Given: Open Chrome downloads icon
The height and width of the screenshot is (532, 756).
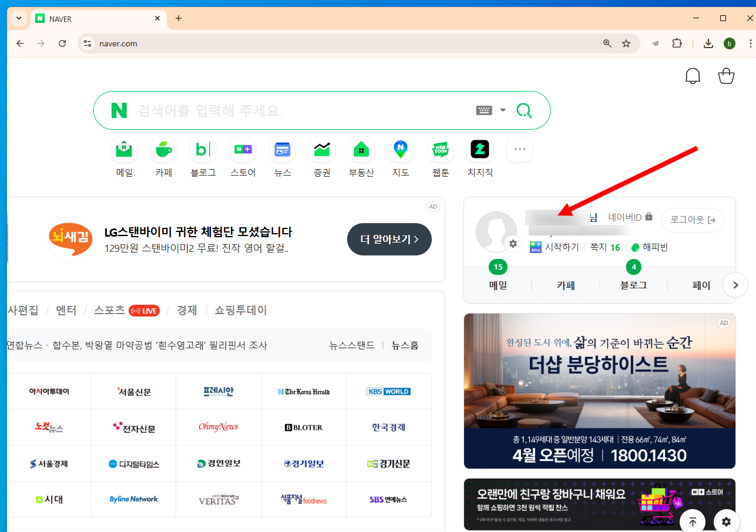Looking at the screenshot, I should [708, 43].
